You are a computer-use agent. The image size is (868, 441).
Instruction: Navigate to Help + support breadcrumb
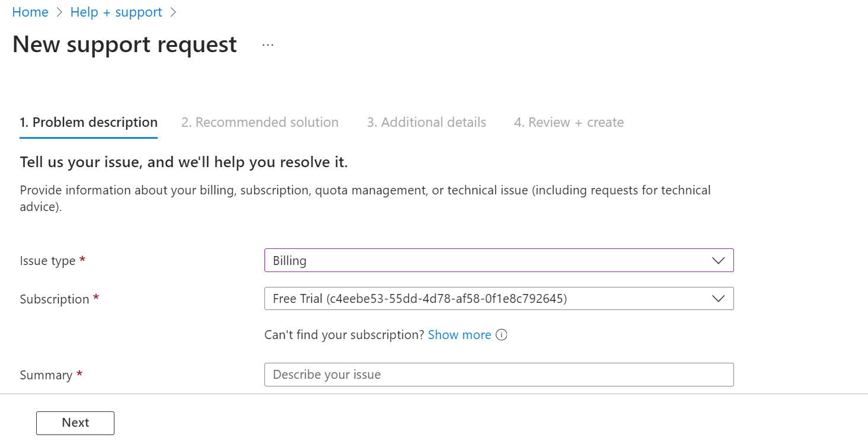click(116, 12)
